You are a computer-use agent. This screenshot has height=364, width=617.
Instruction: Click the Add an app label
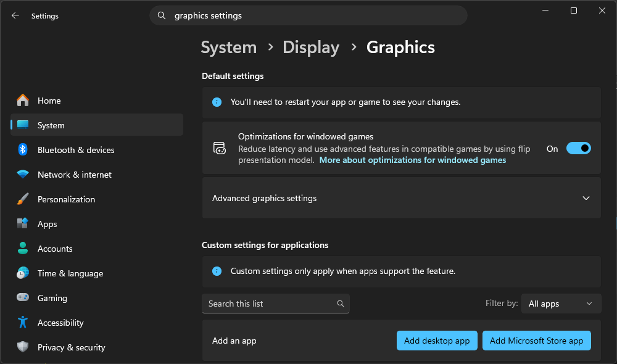tap(234, 341)
